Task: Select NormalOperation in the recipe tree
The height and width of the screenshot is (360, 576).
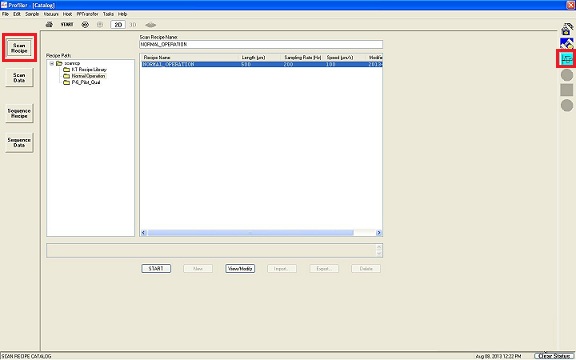Action: pyautogui.click(x=89, y=76)
